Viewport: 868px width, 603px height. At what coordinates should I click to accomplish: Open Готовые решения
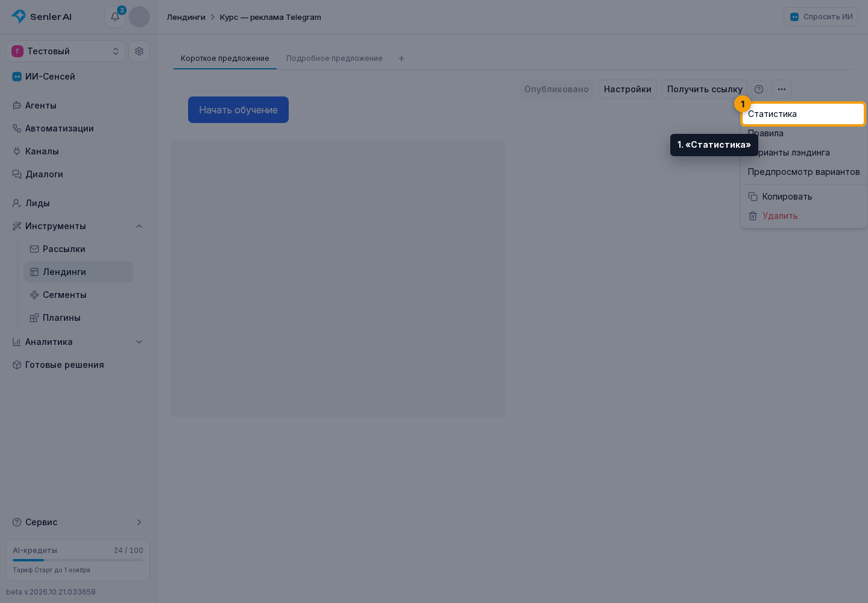point(78,365)
